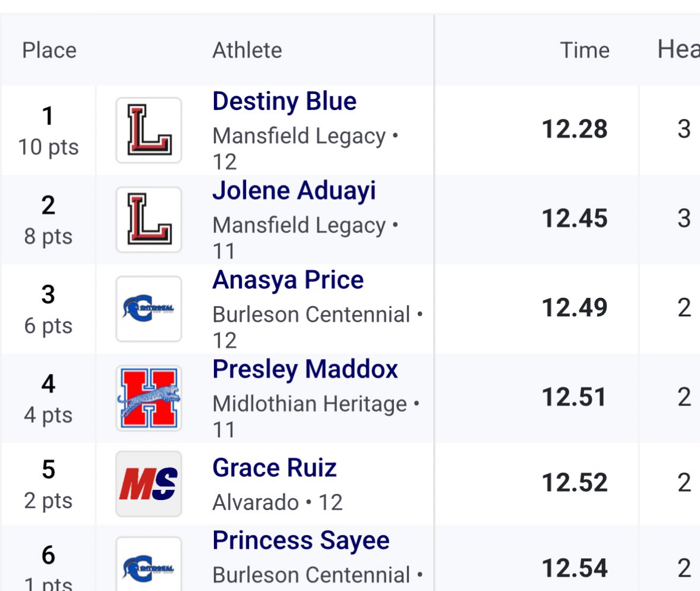Open Destiny Blue's athlete profile
The height and width of the screenshot is (591, 700).
click(x=284, y=102)
